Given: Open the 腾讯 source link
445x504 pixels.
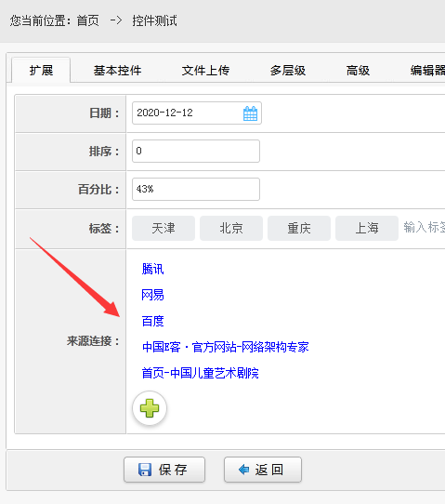Looking at the screenshot, I should (x=153, y=269).
